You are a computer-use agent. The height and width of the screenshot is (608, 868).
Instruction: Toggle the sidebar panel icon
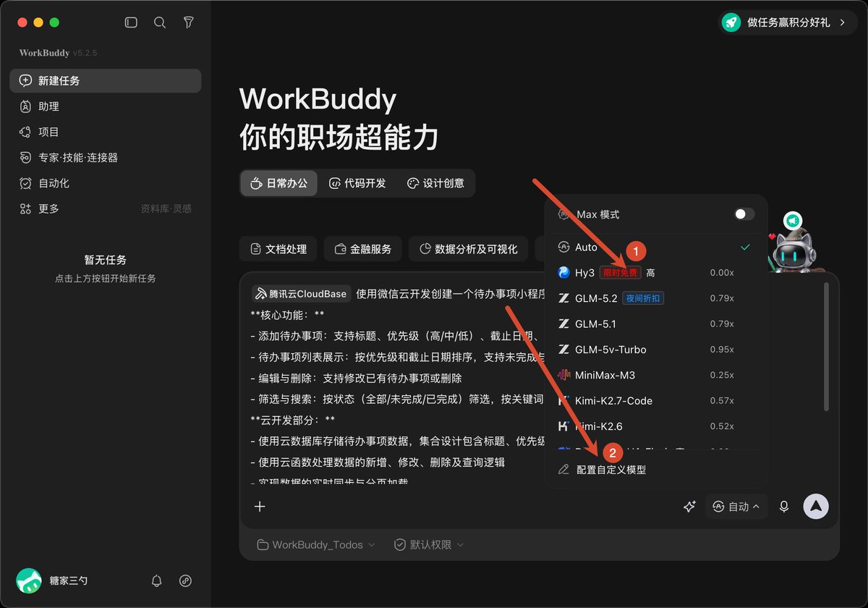pyautogui.click(x=131, y=22)
